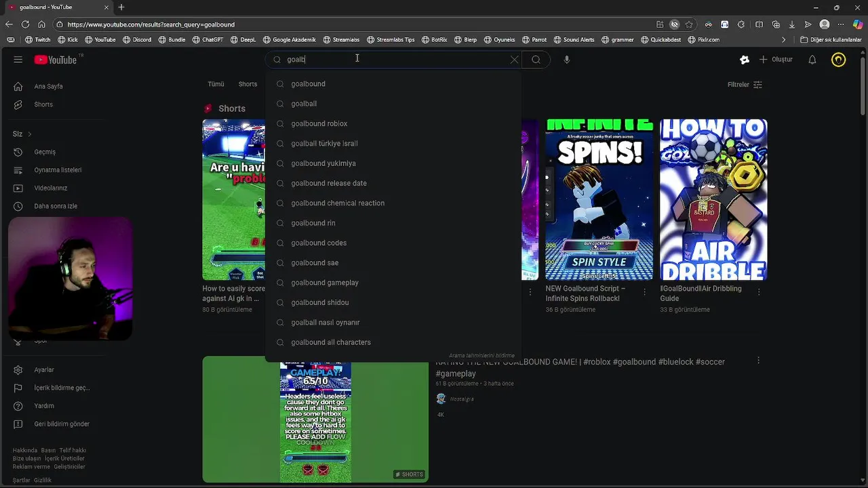
Task: Open Videolarınız in the sidebar
Action: point(51,188)
